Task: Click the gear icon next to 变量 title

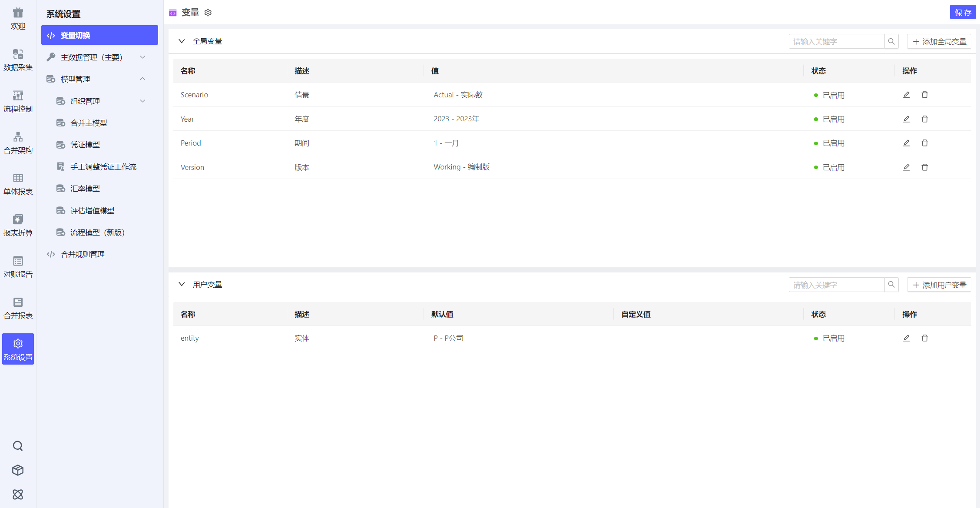Action: [x=208, y=13]
